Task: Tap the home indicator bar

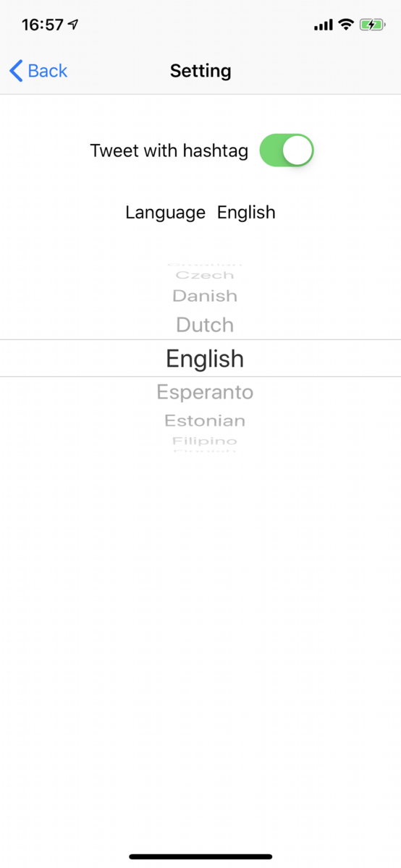Action: 200,856
